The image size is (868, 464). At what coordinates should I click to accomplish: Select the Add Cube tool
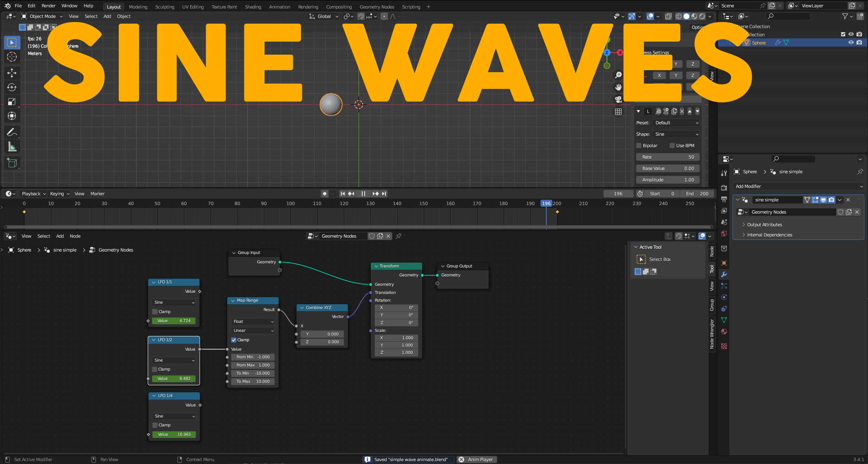(12, 163)
